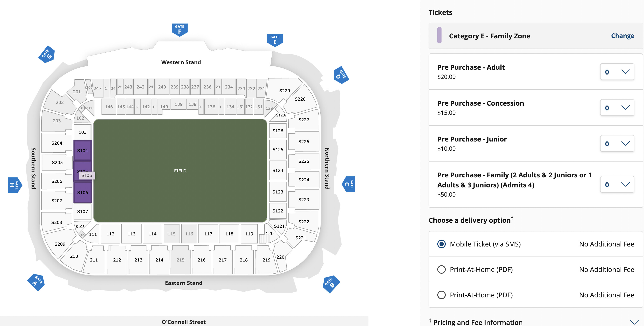Select purple section S104 on the map
Image resolution: width=644 pixels, height=326 pixels.
(x=83, y=150)
